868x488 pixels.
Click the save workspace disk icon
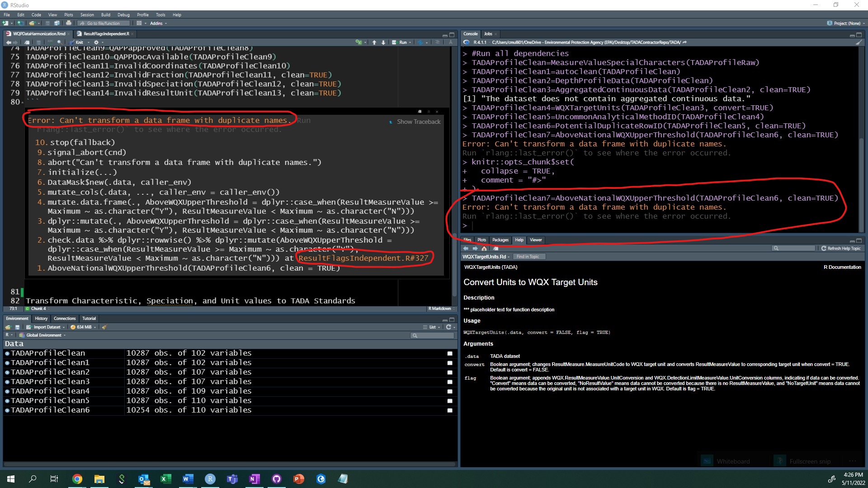coord(17,327)
